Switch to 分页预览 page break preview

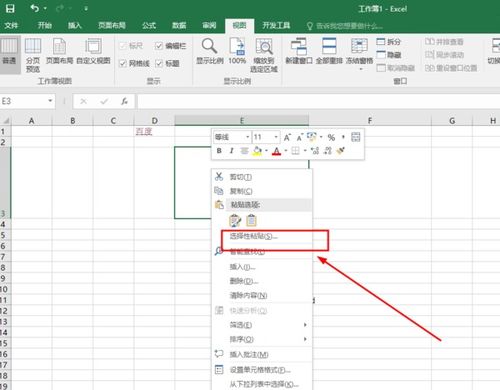point(33,55)
